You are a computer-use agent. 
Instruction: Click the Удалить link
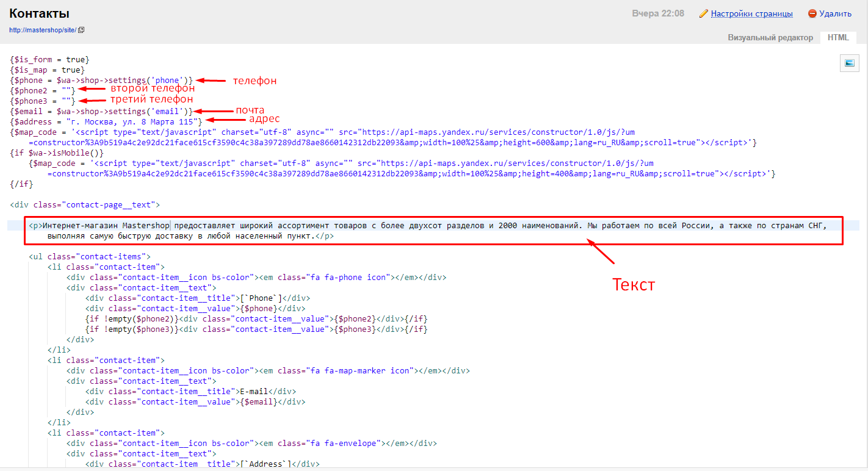pyautogui.click(x=835, y=13)
